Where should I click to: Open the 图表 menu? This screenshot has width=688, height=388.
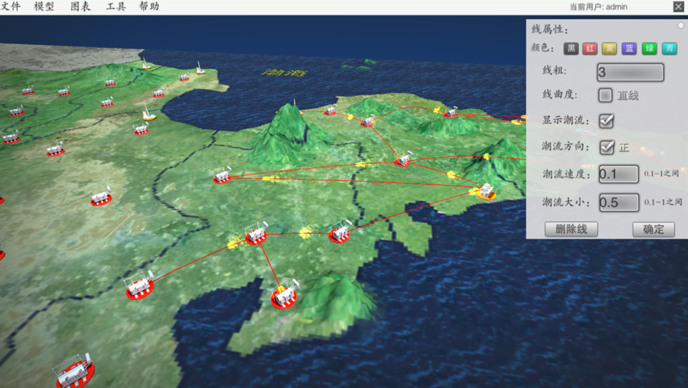click(x=80, y=7)
